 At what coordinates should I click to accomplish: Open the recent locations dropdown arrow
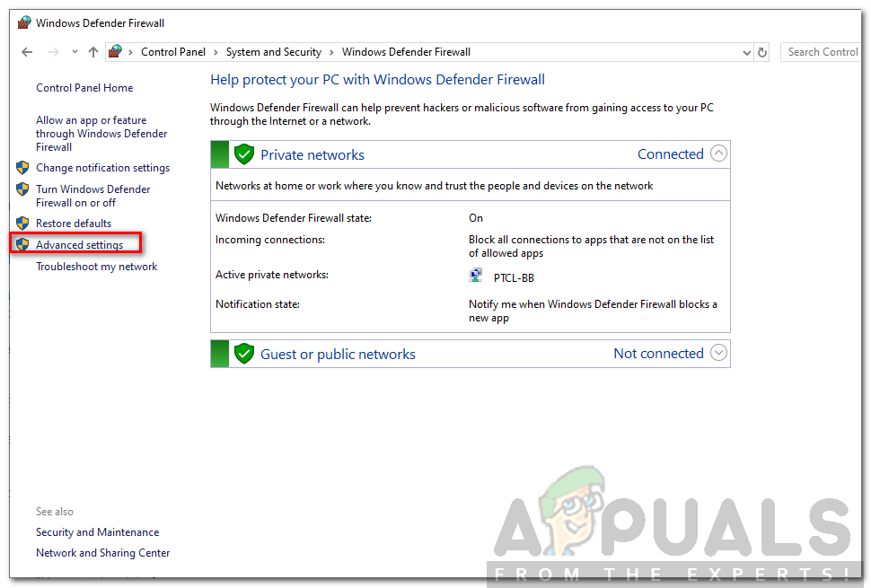75,52
